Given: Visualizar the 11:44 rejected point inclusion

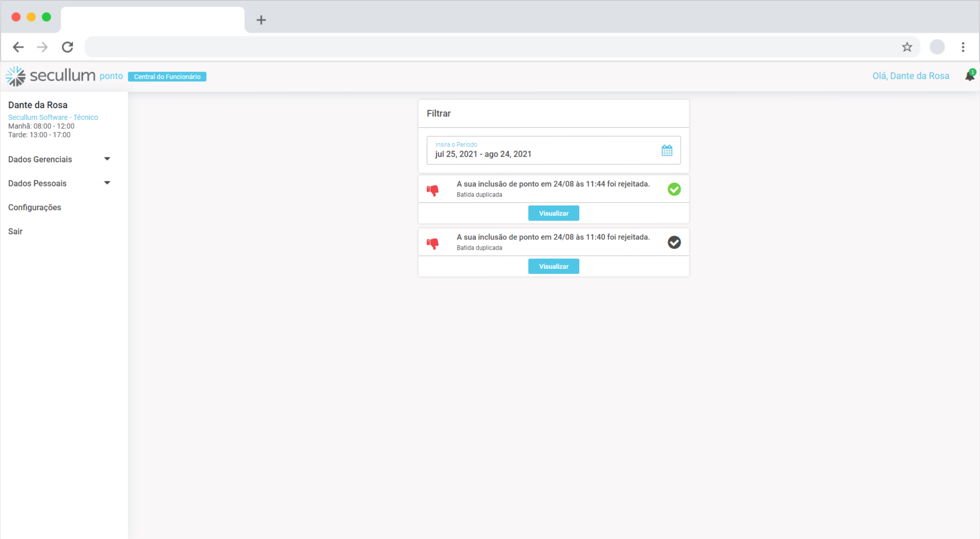Looking at the screenshot, I should point(553,213).
